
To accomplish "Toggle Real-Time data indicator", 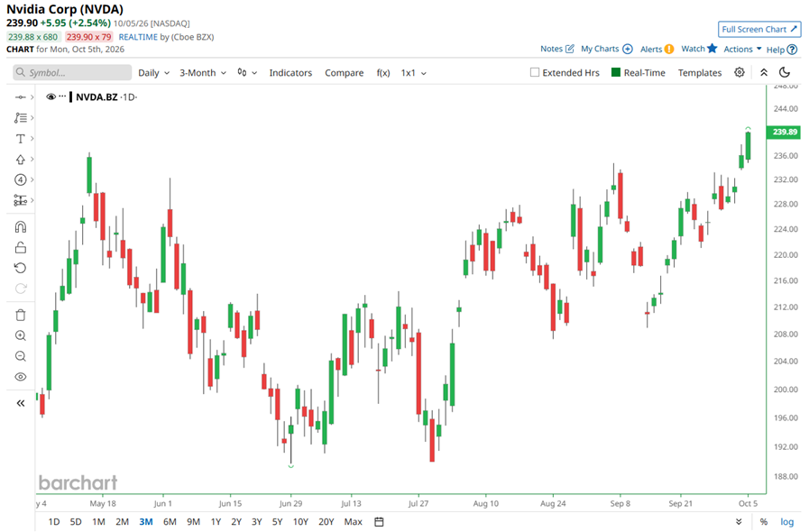I will coord(639,73).
